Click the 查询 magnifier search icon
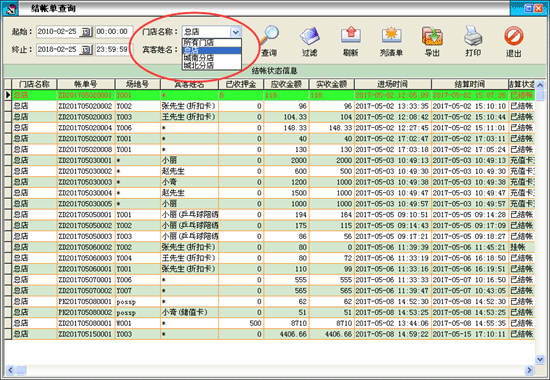This screenshot has height=380, width=550. 269,36
